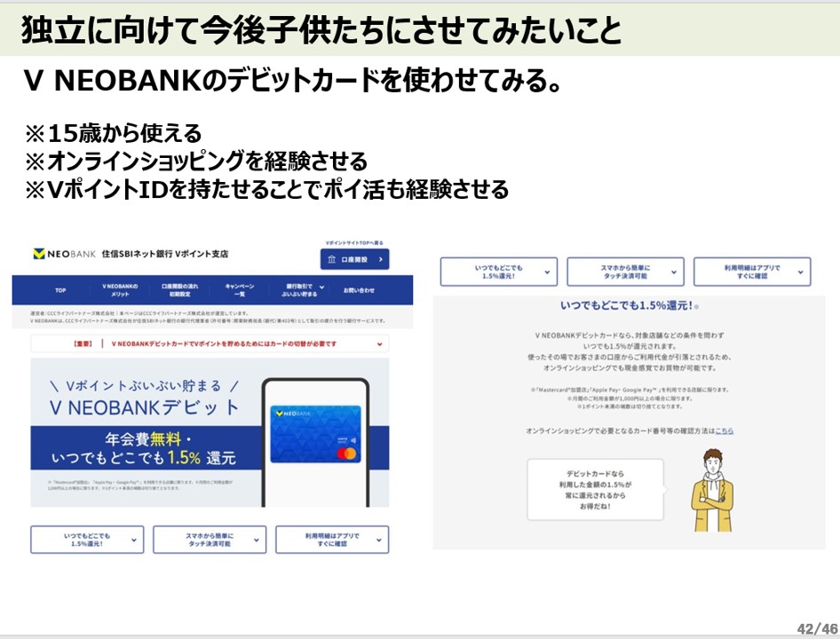This screenshot has width=840, height=639.
Task: Expand the 【重要】 card switch notice banner
Action: [x=210, y=343]
